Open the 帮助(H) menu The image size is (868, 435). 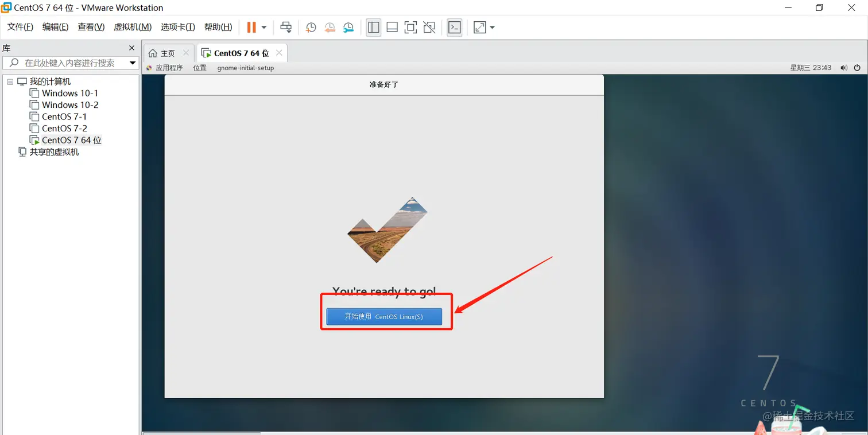click(218, 27)
